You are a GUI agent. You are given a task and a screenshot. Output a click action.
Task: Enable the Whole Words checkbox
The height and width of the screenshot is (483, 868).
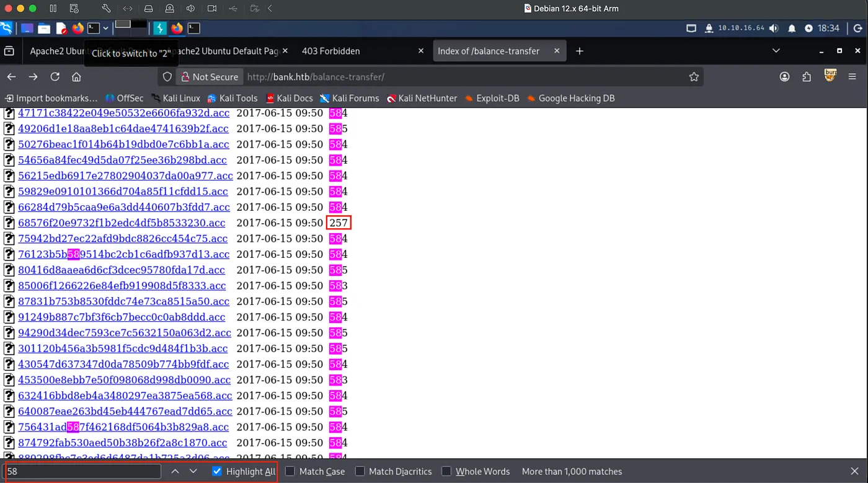coord(446,471)
